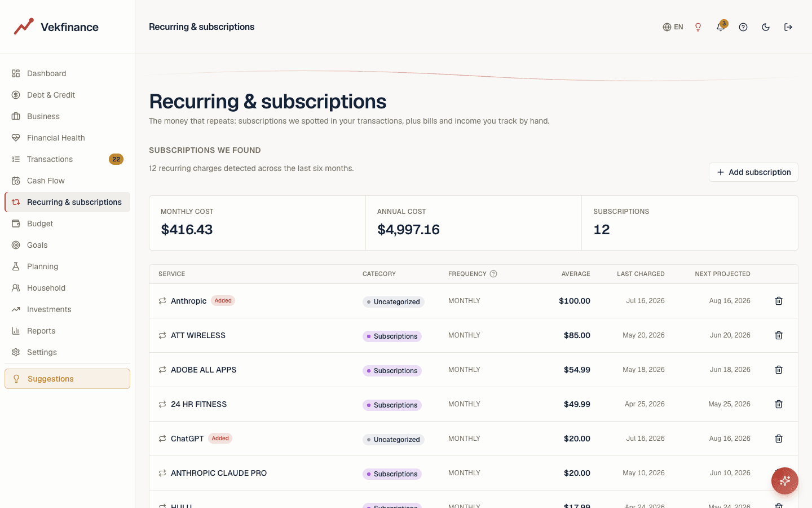The height and width of the screenshot is (508, 812).
Task: Click the Subscriptions tag on ATT WIRELESS
Action: (x=392, y=336)
